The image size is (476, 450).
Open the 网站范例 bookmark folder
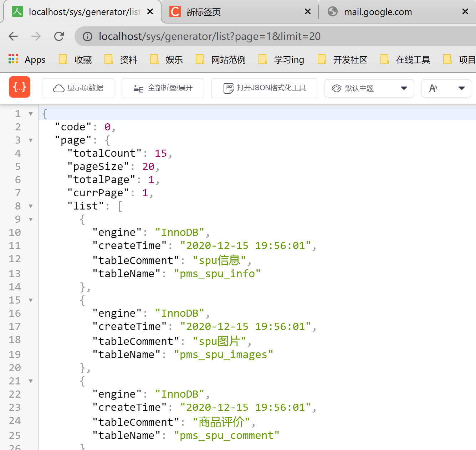tap(221, 60)
